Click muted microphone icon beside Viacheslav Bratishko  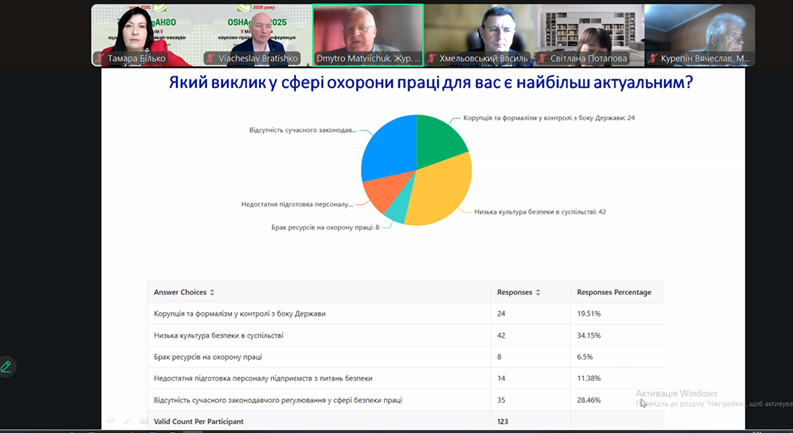pyautogui.click(x=210, y=58)
